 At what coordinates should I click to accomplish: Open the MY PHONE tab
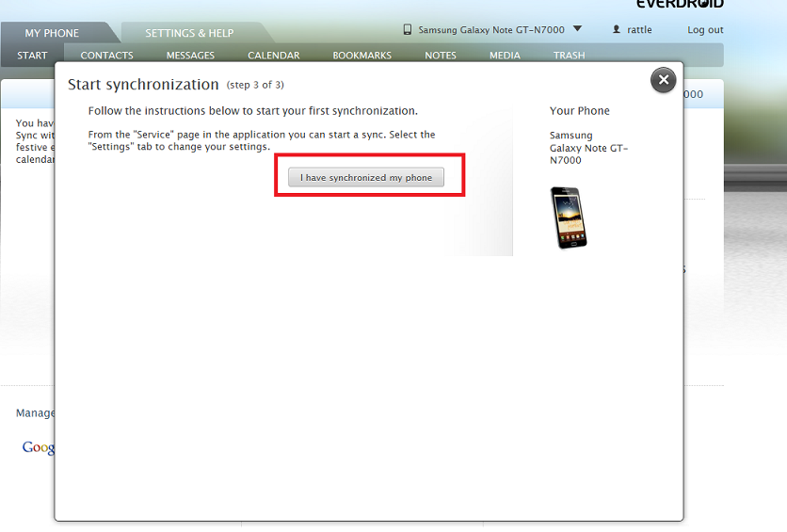tap(52, 33)
